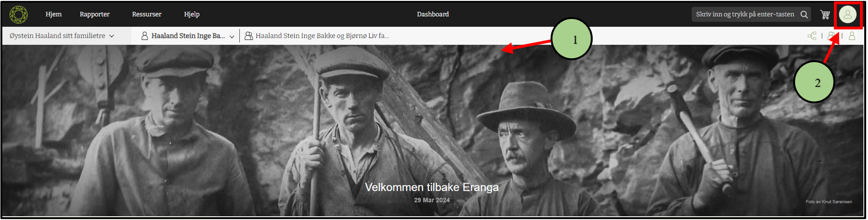Click the green circular site logo

point(18,15)
